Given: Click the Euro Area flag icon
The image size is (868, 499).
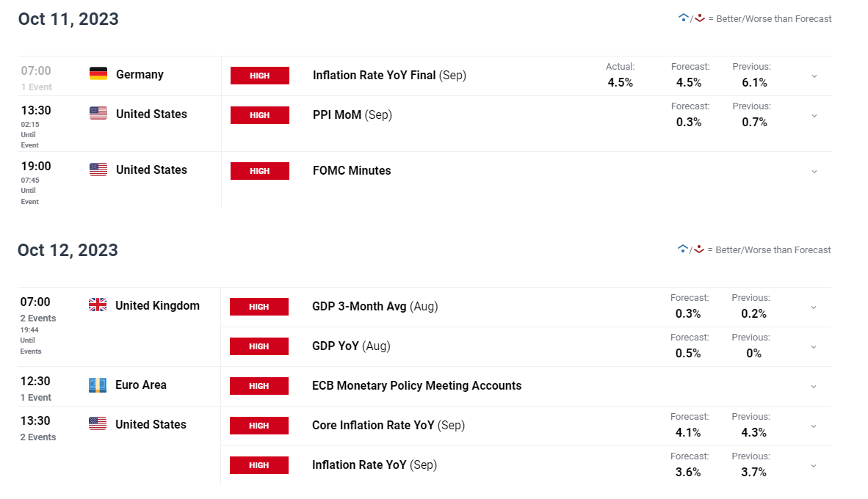Looking at the screenshot, I should [98, 385].
